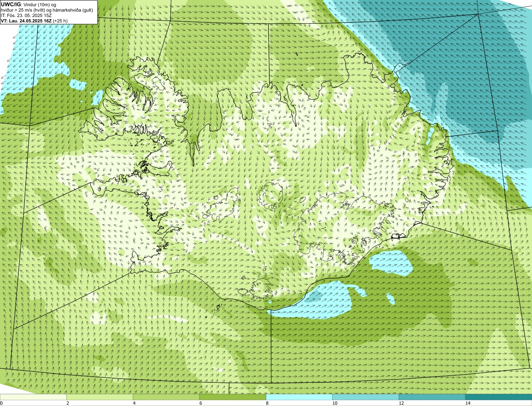The image size is (532, 406).
Task: Click the scale label '14'
Action: 468,403
